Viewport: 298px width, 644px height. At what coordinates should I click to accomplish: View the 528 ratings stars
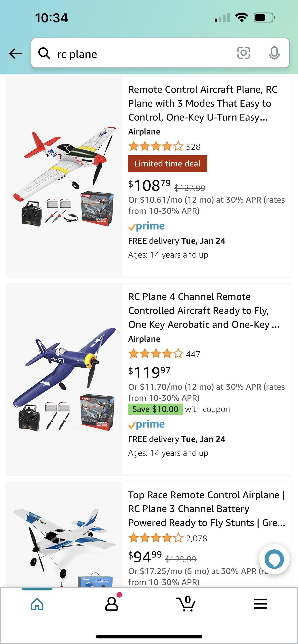(x=156, y=147)
